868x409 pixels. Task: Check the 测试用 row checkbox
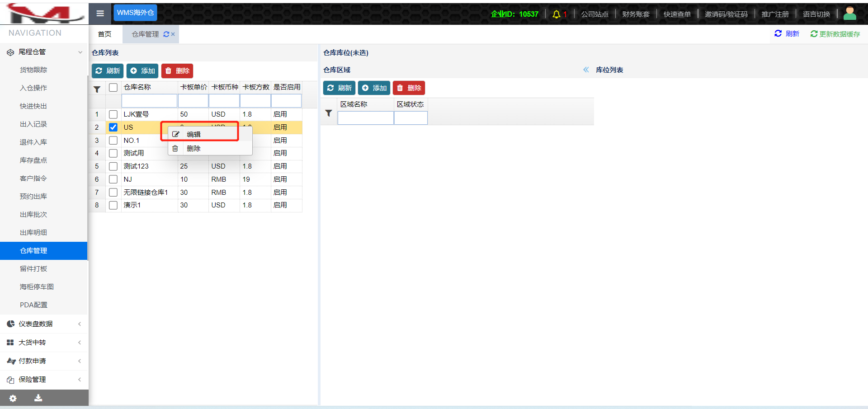click(113, 153)
